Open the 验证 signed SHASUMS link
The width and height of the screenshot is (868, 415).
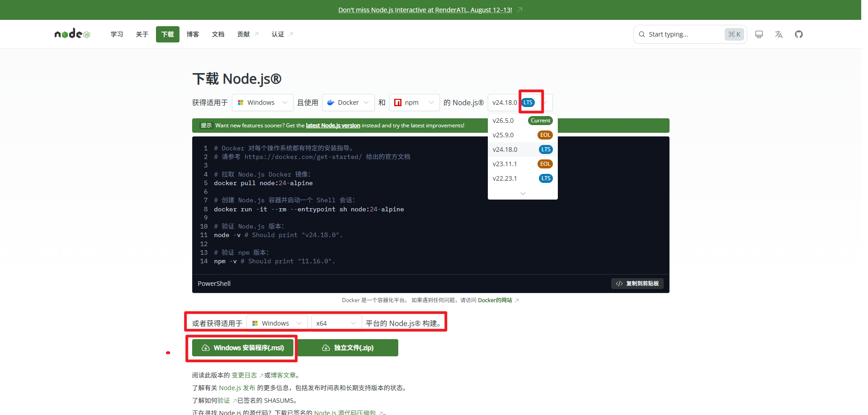click(223, 401)
